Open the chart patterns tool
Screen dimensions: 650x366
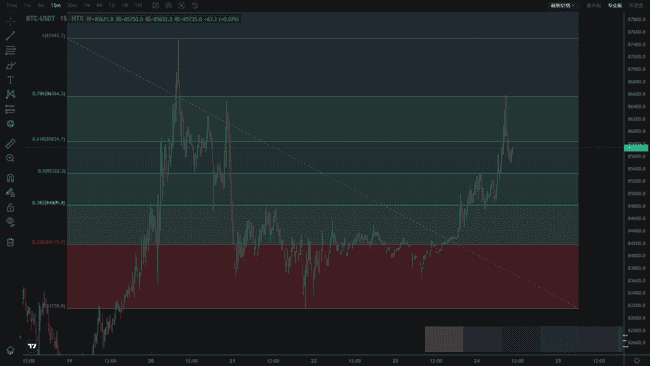(x=10, y=95)
